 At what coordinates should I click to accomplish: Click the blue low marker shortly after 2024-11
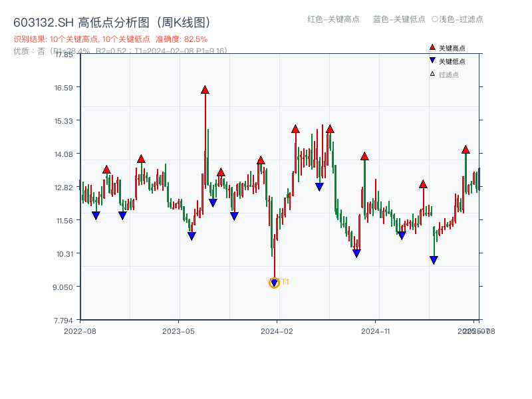coord(402,235)
